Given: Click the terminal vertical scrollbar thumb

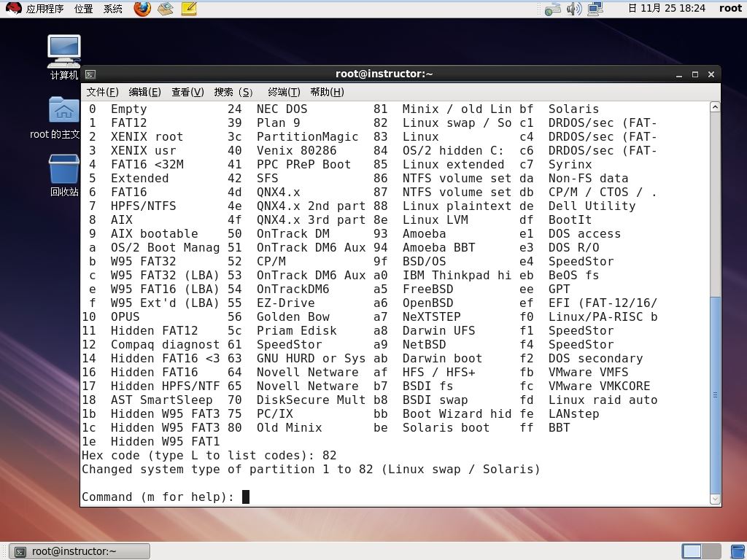Looking at the screenshot, I should pyautogui.click(x=715, y=394).
